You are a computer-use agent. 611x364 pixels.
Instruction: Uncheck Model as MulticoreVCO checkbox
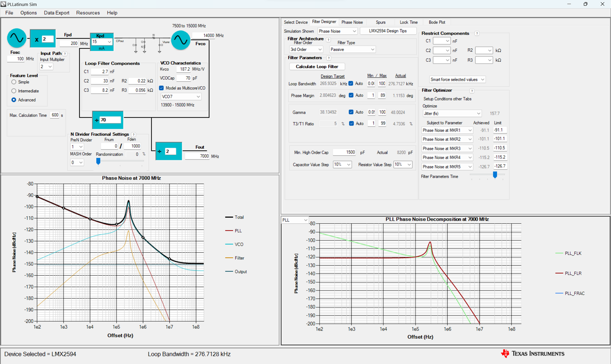pos(161,88)
